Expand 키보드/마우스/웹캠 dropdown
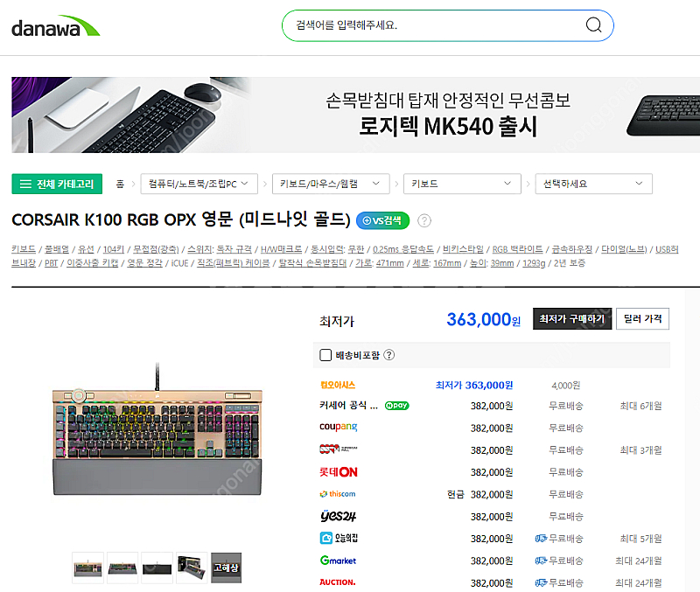Viewport: 700px width, 592px height. pos(331,184)
